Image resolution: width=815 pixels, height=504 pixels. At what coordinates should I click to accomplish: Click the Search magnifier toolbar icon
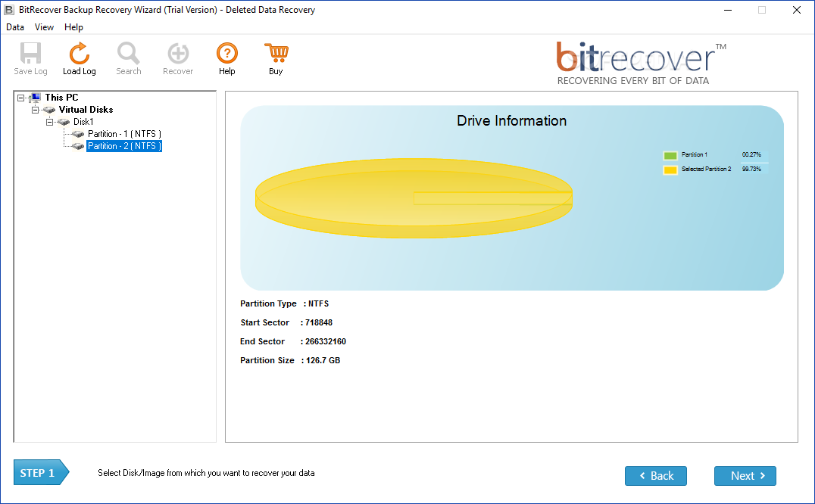pos(128,53)
